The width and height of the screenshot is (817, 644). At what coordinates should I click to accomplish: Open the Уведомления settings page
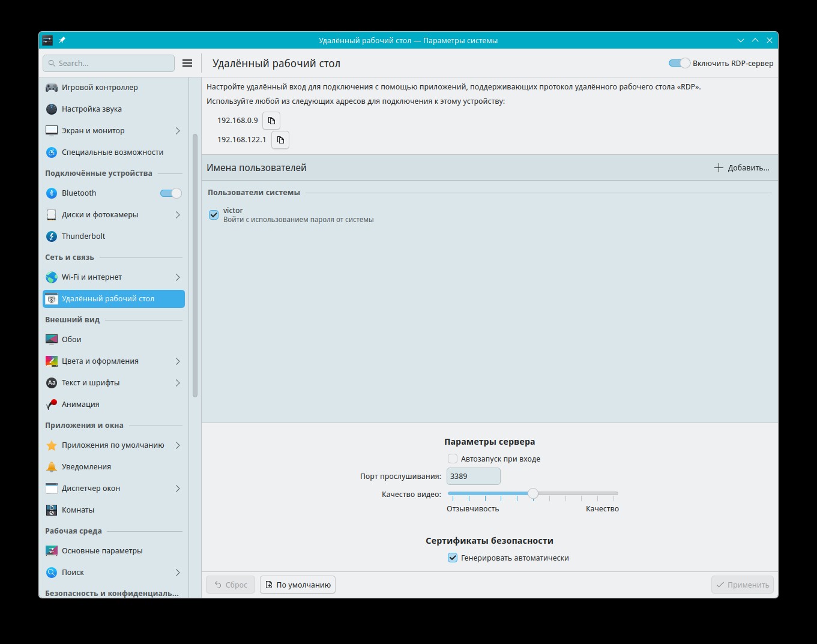[113, 467]
